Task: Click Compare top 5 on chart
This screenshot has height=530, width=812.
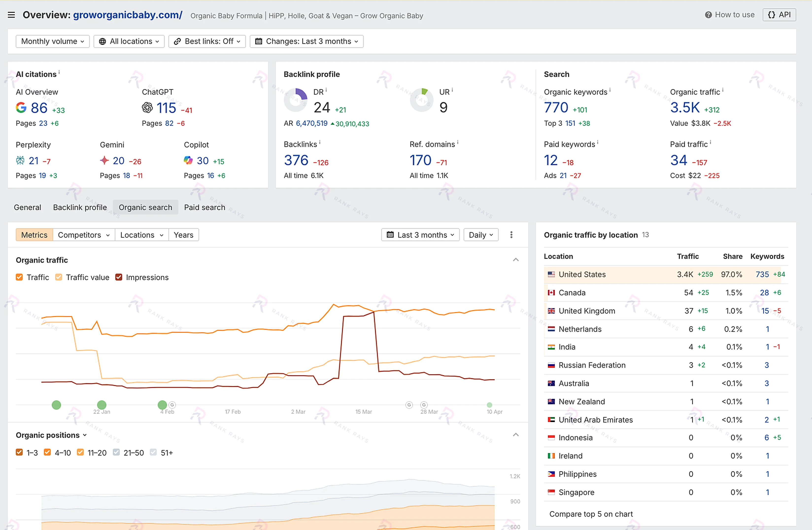Action: [x=591, y=514]
